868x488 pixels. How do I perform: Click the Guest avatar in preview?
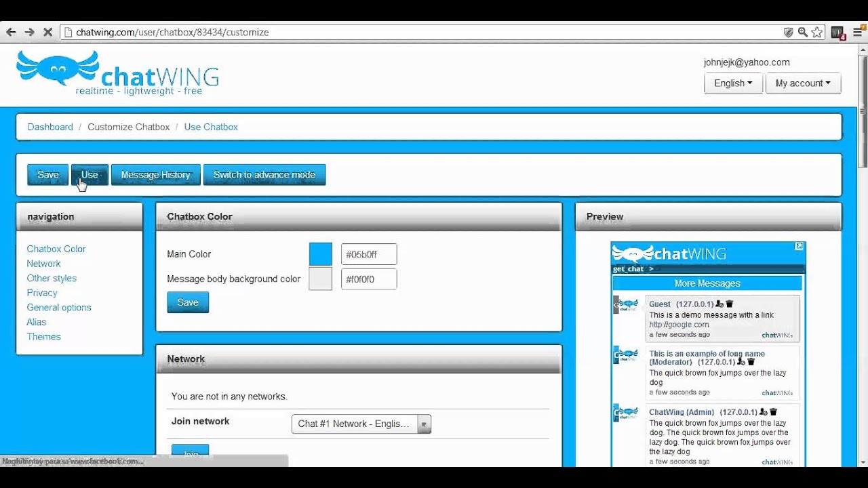pyautogui.click(x=626, y=304)
